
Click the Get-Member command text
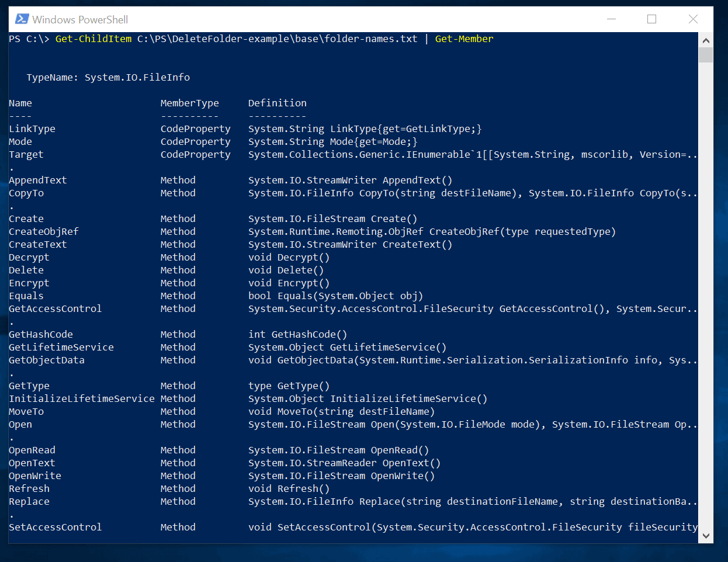[464, 39]
